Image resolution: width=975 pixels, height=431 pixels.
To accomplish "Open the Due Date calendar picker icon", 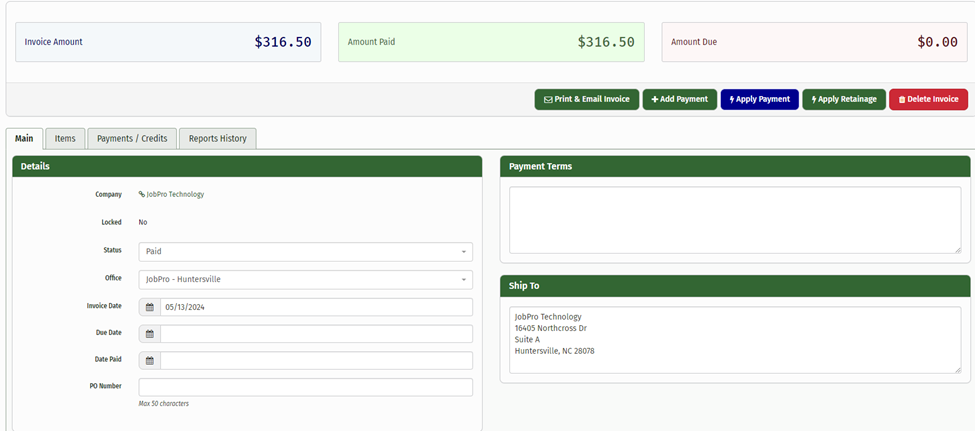I will point(150,334).
